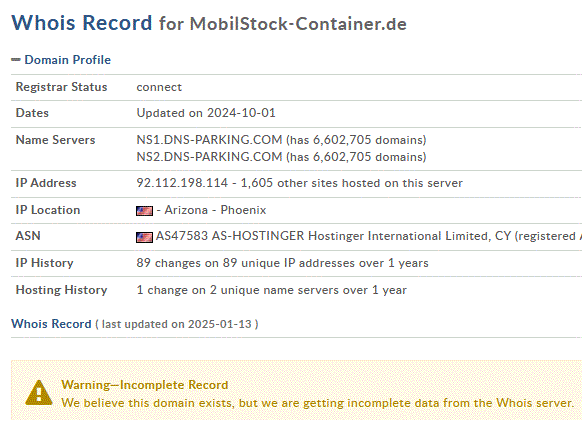Click the Warning—Incomplete Record heading
This screenshot has height=421, width=583.
[x=145, y=385]
